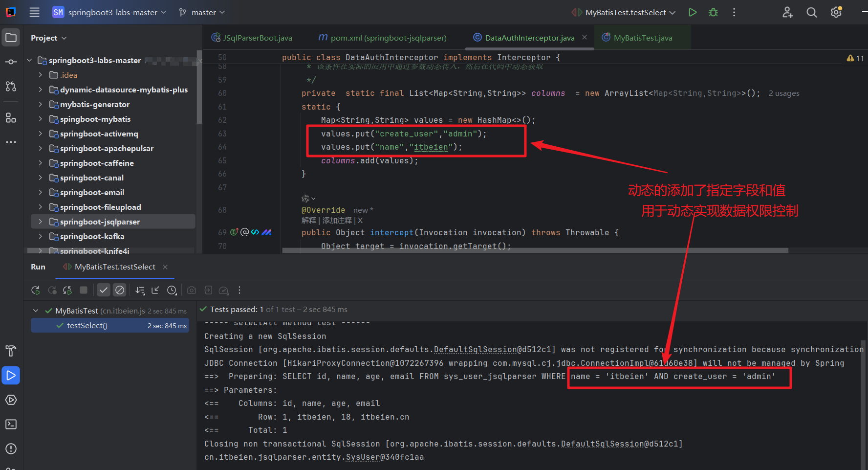Select the springboot-email module

pos(92,192)
